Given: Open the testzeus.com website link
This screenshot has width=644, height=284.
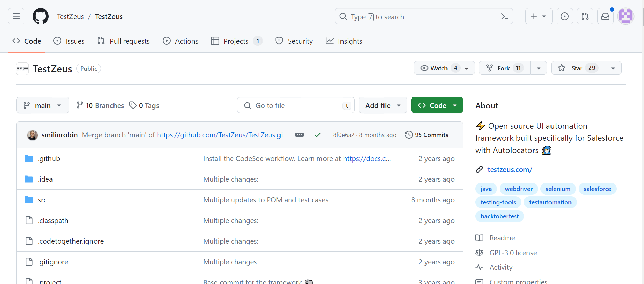Looking at the screenshot, I should (x=510, y=169).
